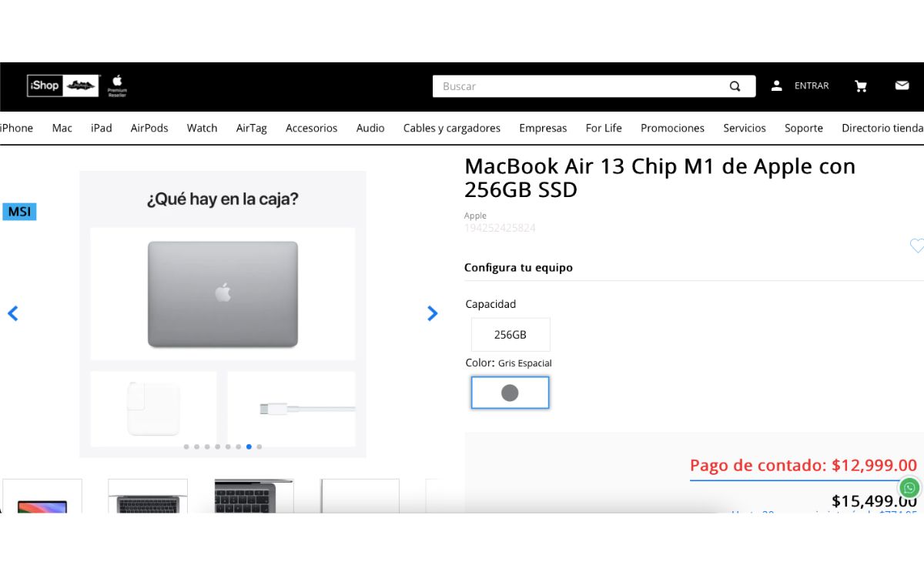Click the product title MacBook Air 13
Viewport: 924px width, 575px height.
tap(660, 178)
